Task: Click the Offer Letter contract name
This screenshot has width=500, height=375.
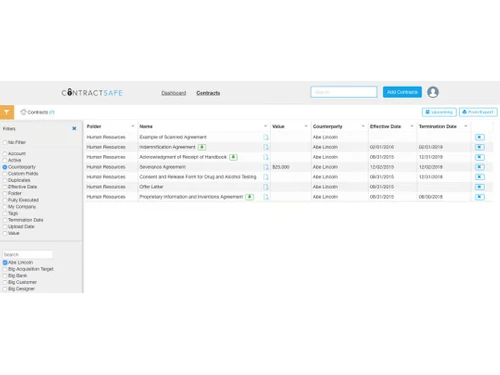Action: pos(151,187)
